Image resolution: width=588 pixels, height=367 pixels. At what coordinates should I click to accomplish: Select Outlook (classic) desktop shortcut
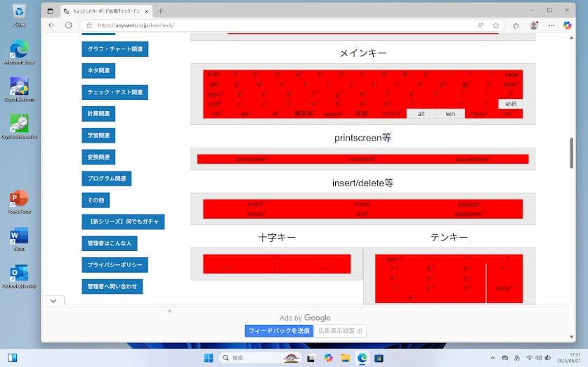[x=19, y=276]
